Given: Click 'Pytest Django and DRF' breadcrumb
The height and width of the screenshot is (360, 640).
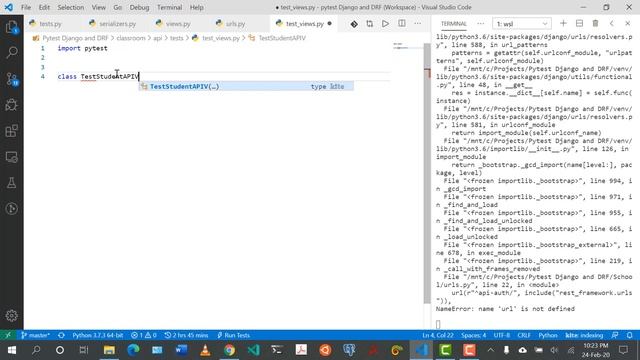Looking at the screenshot, I should (x=75, y=38).
